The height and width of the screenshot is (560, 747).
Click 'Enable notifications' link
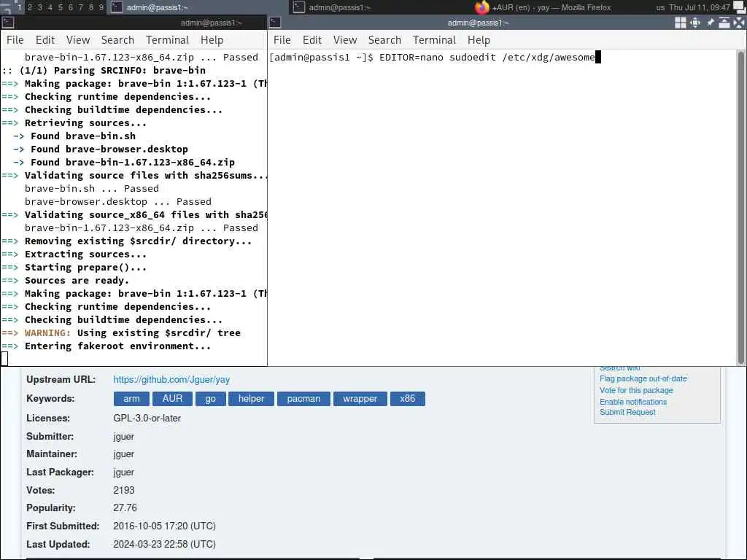(x=633, y=402)
